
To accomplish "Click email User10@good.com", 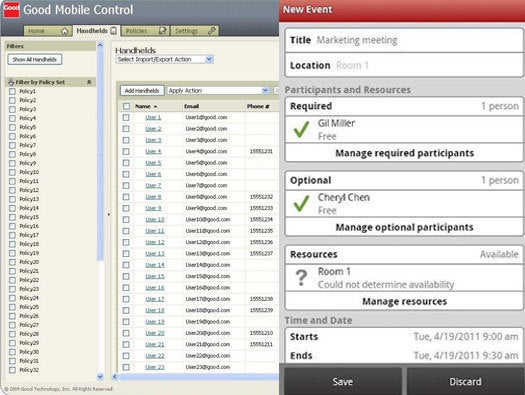I will pos(208,220).
